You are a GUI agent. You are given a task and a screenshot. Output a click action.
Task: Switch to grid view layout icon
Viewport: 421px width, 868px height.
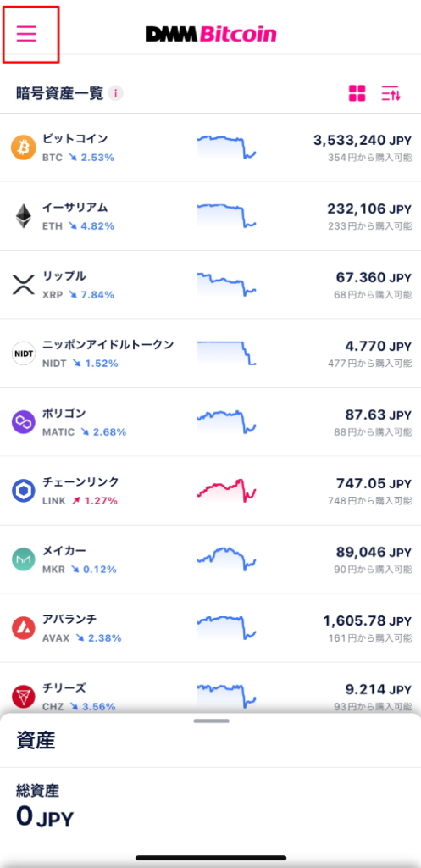pos(357,93)
